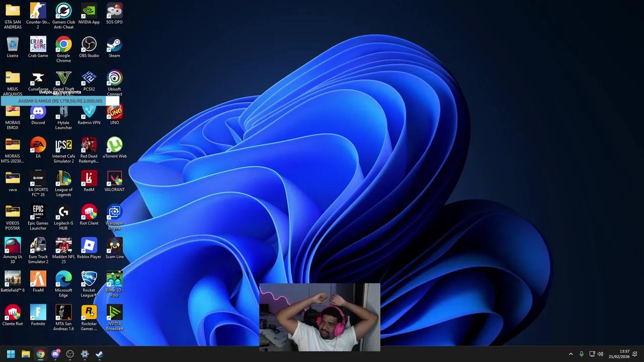Open the notification bell in taskbar
Image resolution: width=644 pixels, height=362 pixels.
(635, 354)
